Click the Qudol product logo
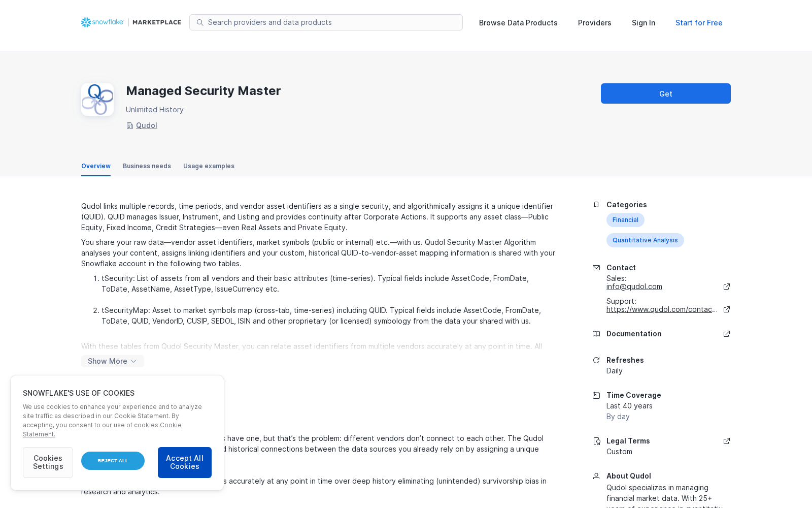The image size is (812, 508). pyautogui.click(x=97, y=100)
